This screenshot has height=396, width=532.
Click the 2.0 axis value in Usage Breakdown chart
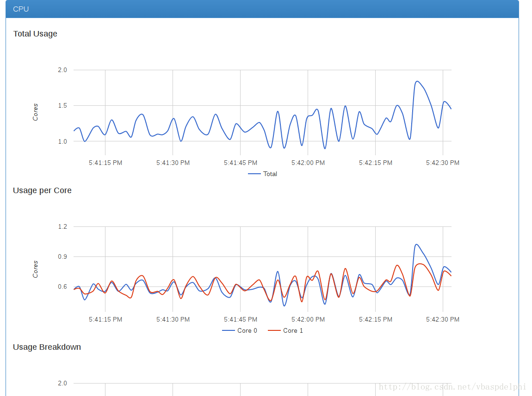click(62, 383)
